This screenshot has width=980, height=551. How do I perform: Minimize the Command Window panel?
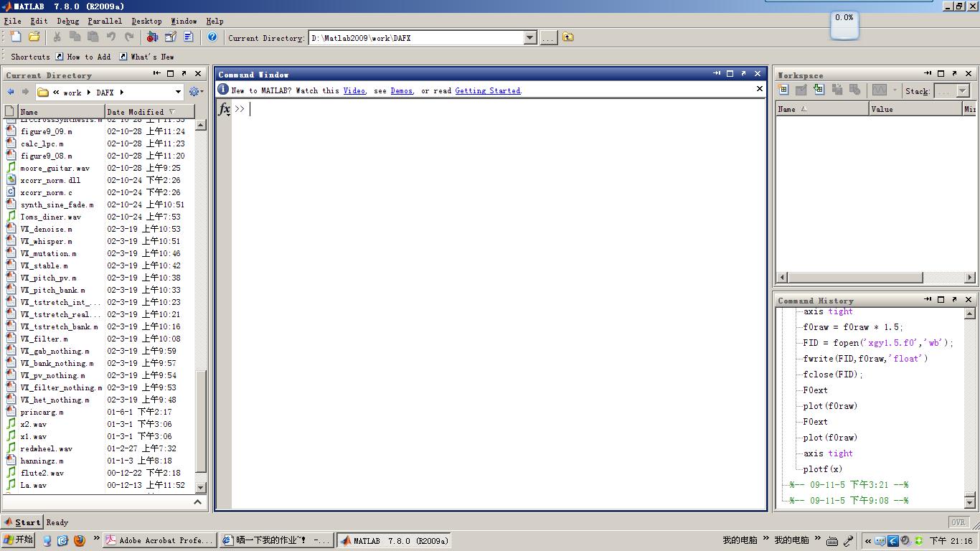point(717,74)
